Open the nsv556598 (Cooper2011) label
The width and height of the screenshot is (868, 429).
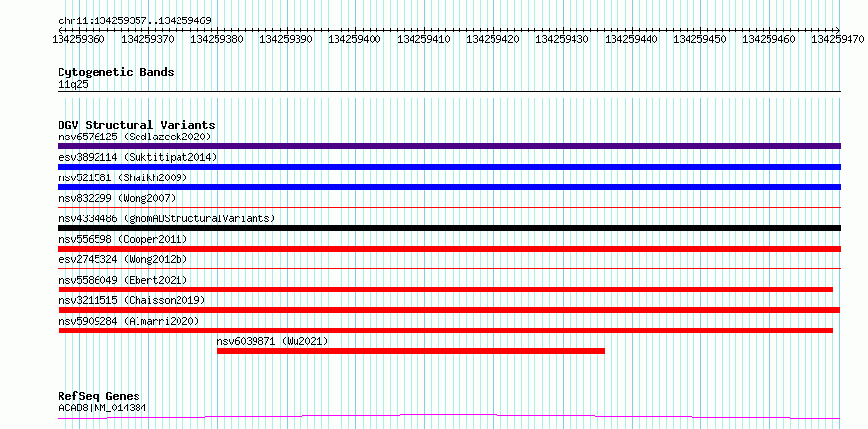point(123,239)
